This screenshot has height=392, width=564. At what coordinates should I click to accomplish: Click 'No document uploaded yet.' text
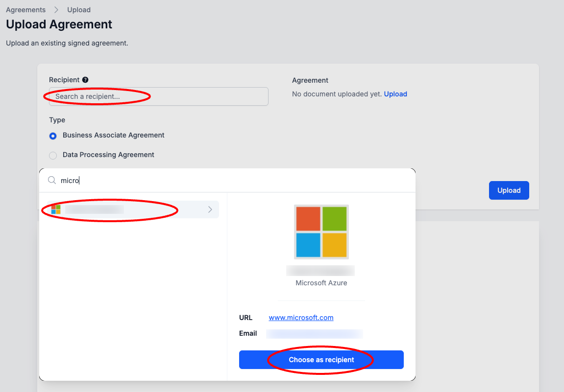coord(337,94)
